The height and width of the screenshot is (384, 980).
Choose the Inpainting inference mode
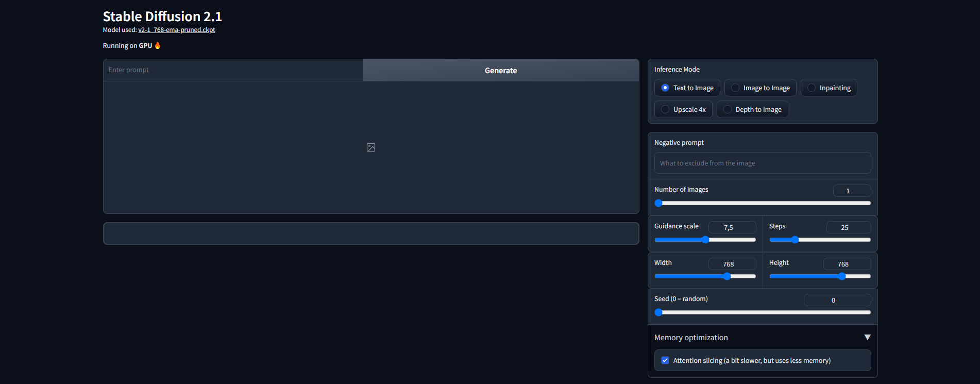[829, 88]
